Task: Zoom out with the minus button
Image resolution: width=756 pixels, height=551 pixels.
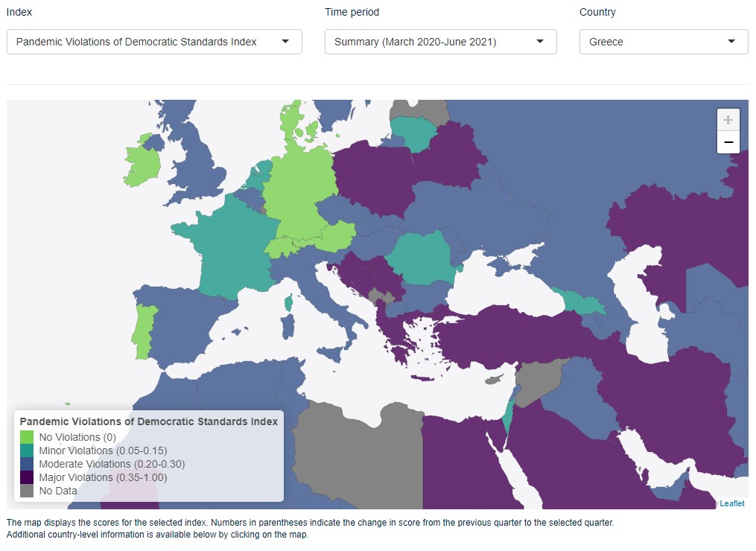Action: (728, 142)
